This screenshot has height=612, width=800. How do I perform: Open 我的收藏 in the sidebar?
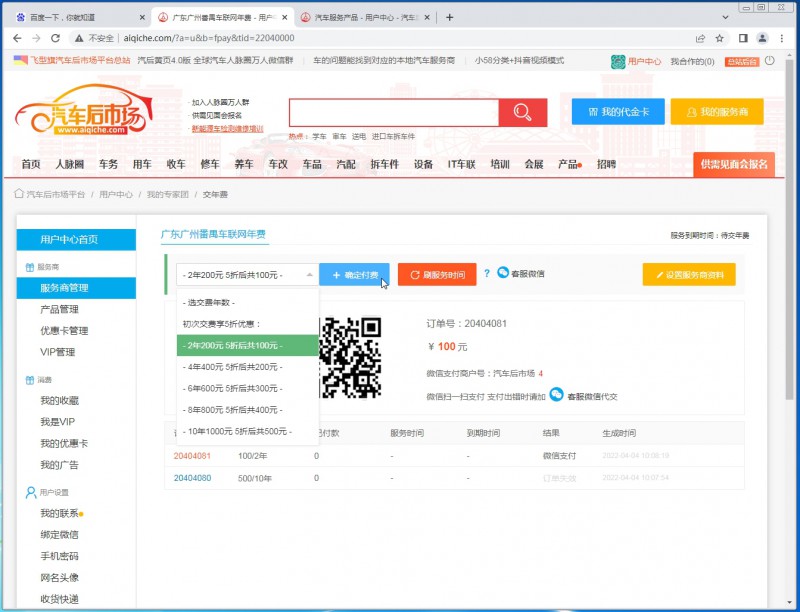click(x=60, y=401)
